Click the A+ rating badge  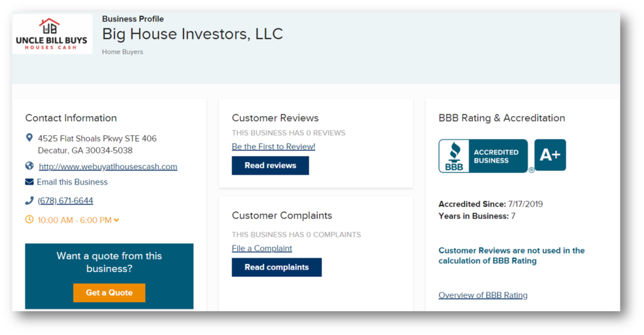[x=550, y=155]
